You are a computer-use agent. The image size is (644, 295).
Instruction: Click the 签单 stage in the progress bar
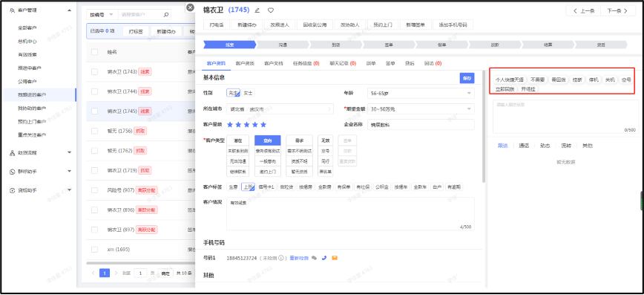click(x=389, y=45)
